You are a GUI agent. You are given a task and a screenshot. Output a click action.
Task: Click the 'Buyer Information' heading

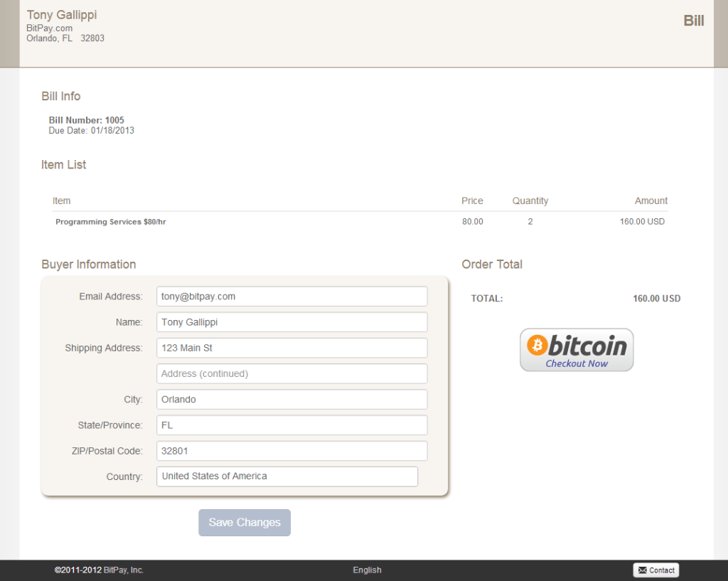tap(89, 265)
